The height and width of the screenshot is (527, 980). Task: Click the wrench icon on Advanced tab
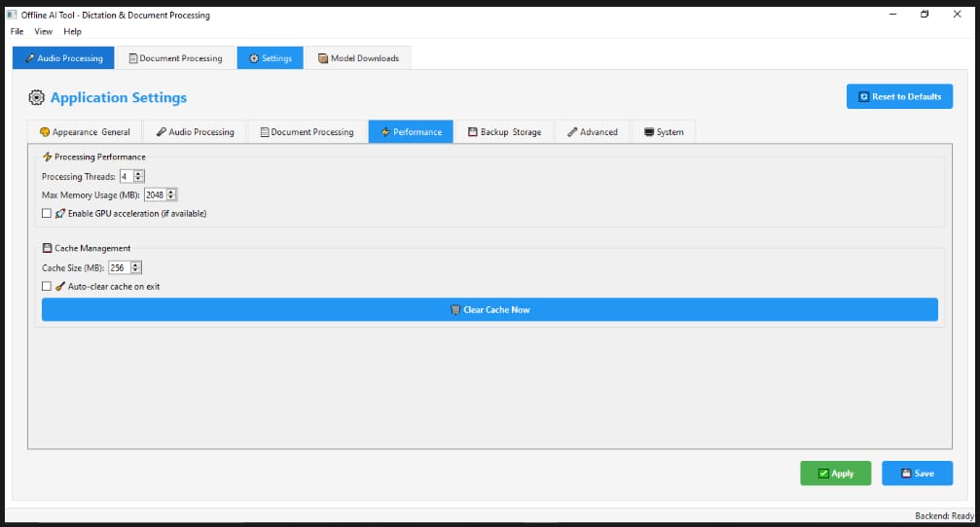click(x=572, y=132)
